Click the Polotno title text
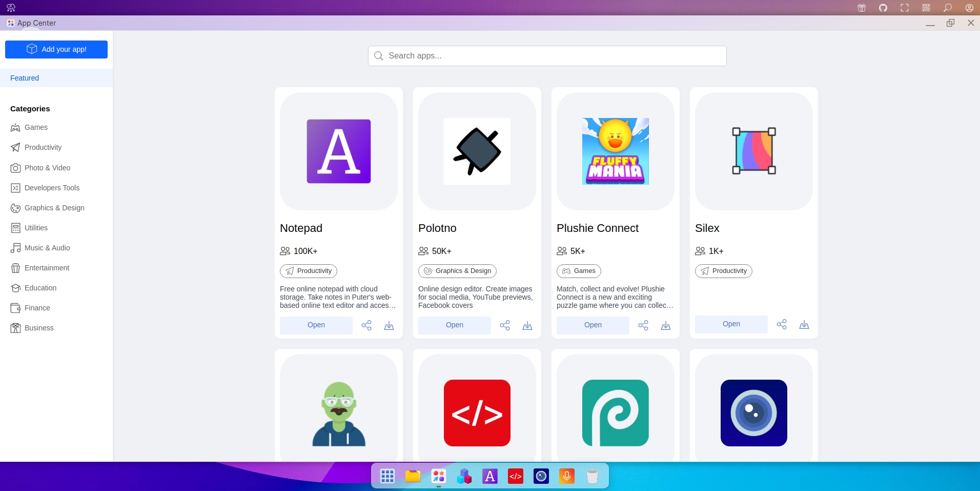Screen dimensions: 980x491 click(437, 228)
